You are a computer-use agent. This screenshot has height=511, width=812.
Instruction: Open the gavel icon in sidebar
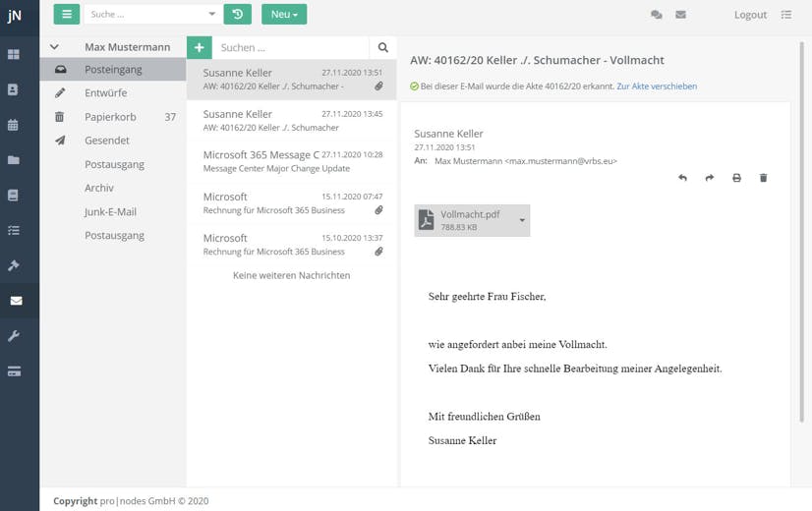click(x=14, y=265)
